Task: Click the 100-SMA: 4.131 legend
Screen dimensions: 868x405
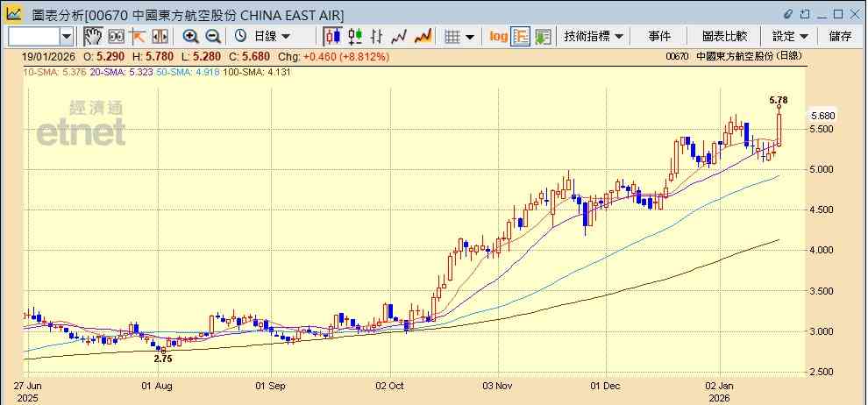Action: click(257, 72)
